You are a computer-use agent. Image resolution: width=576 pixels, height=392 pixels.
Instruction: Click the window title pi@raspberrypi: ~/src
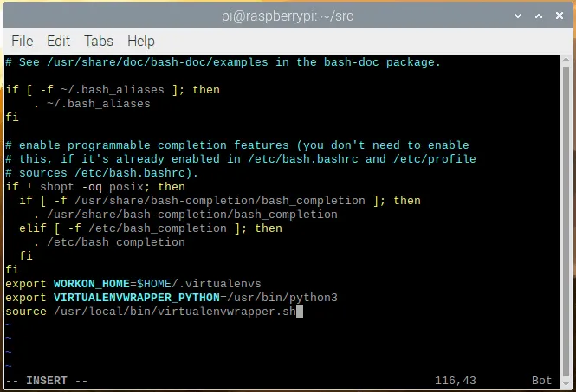pos(288,16)
